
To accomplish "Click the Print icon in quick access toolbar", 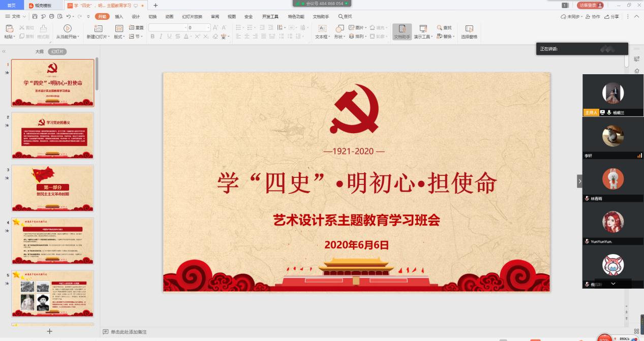I will 51,16.
